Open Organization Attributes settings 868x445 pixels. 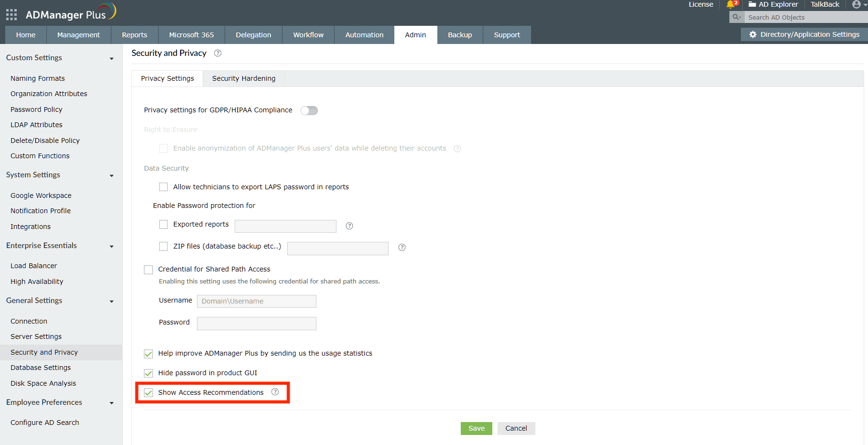[49, 94]
